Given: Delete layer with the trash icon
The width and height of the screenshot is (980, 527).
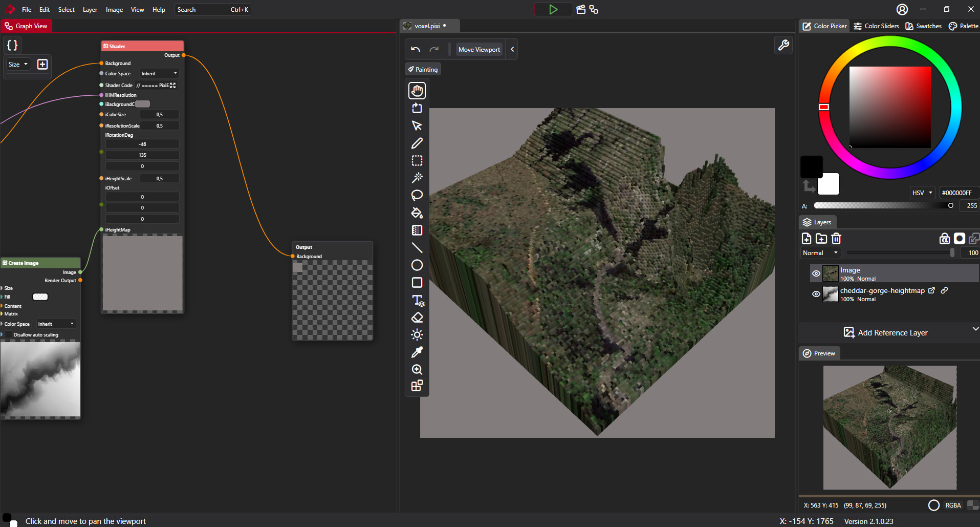Looking at the screenshot, I should (836, 238).
